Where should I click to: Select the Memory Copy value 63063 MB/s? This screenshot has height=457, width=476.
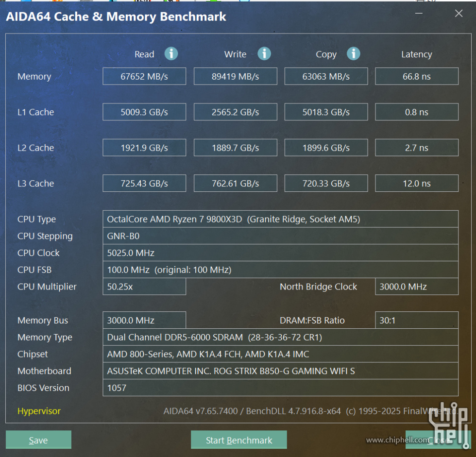(326, 76)
